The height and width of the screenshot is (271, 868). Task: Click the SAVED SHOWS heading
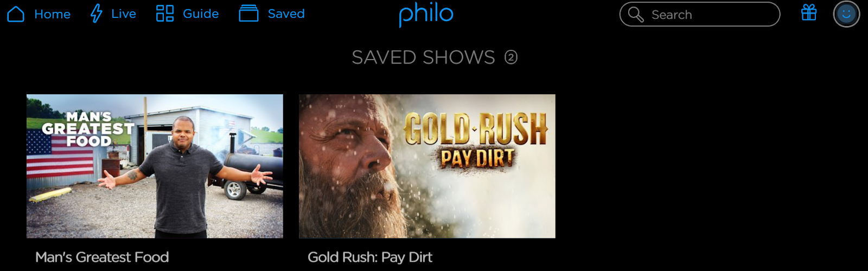424,57
